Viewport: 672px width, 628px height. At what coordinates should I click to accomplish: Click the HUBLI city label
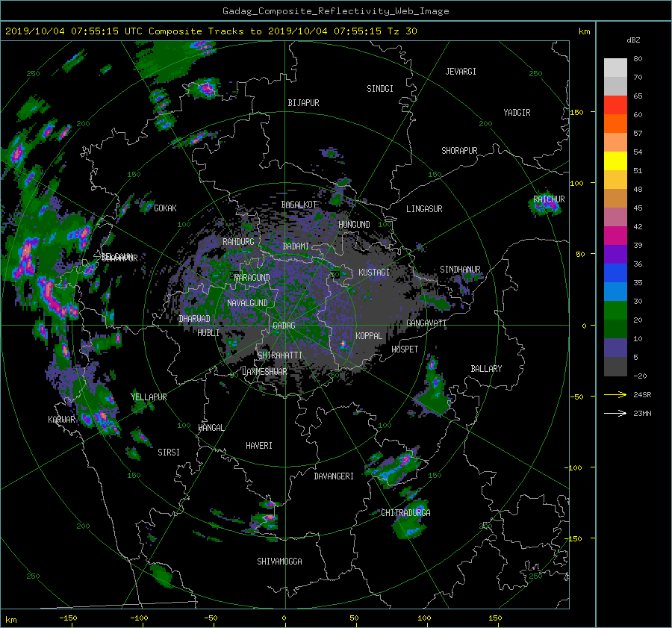(x=208, y=333)
